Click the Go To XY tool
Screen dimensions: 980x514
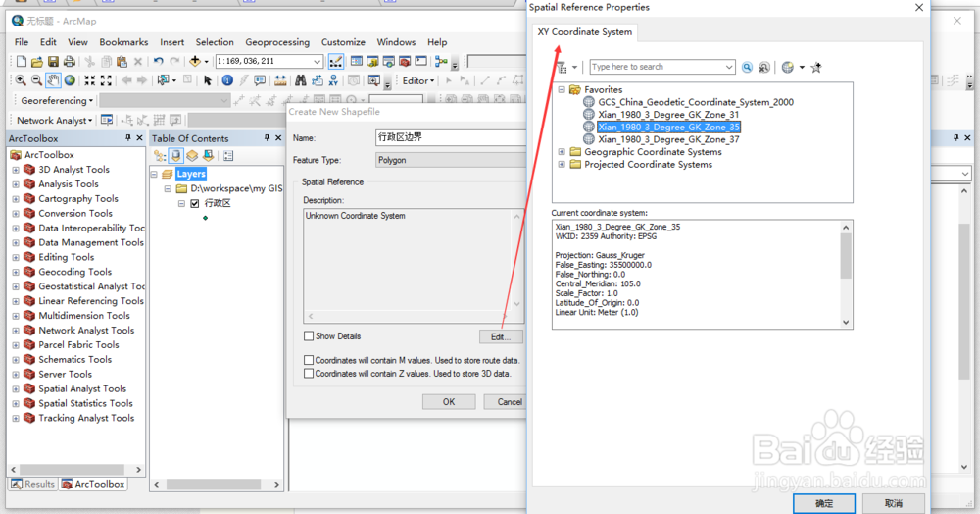click(x=333, y=80)
